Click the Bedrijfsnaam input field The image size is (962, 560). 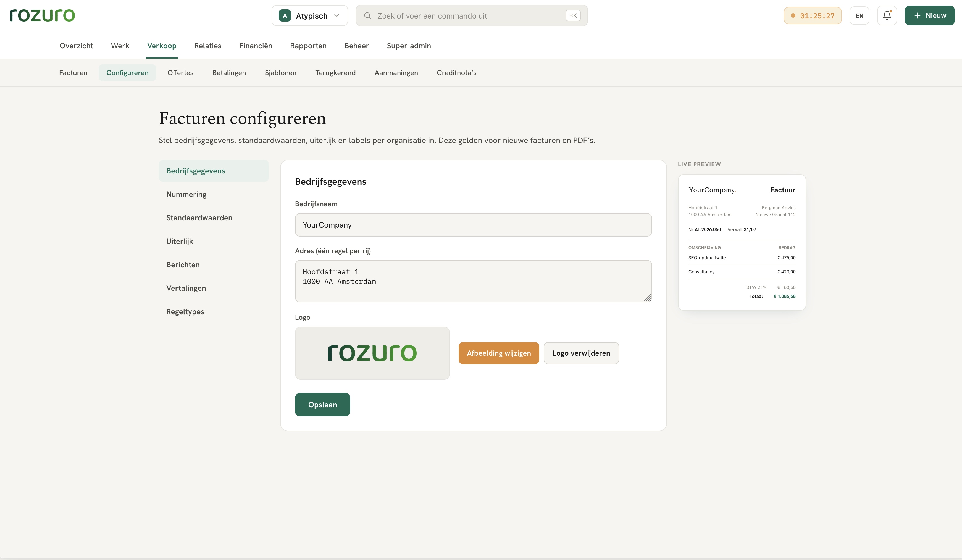(473, 225)
